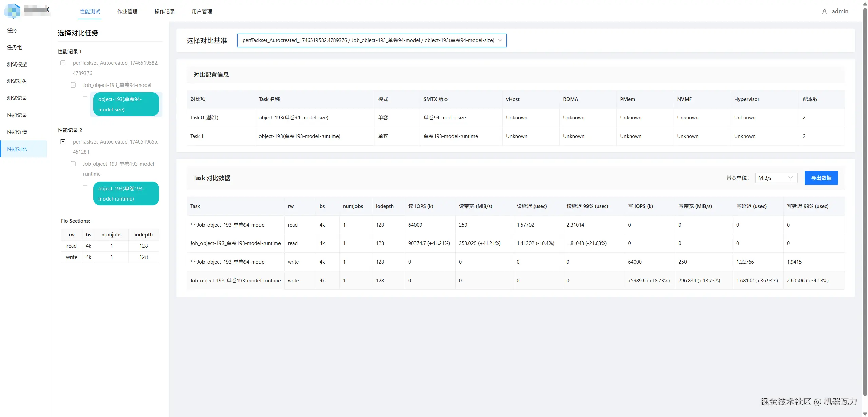Switch to the 作业管理 tab
This screenshot has width=868, height=417.
[x=127, y=12]
